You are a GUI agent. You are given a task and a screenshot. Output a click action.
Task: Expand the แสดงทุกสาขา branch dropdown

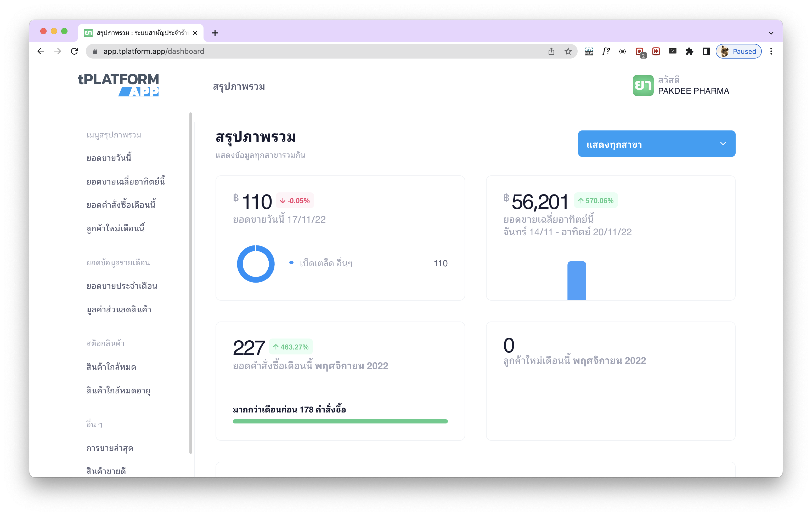click(x=656, y=144)
